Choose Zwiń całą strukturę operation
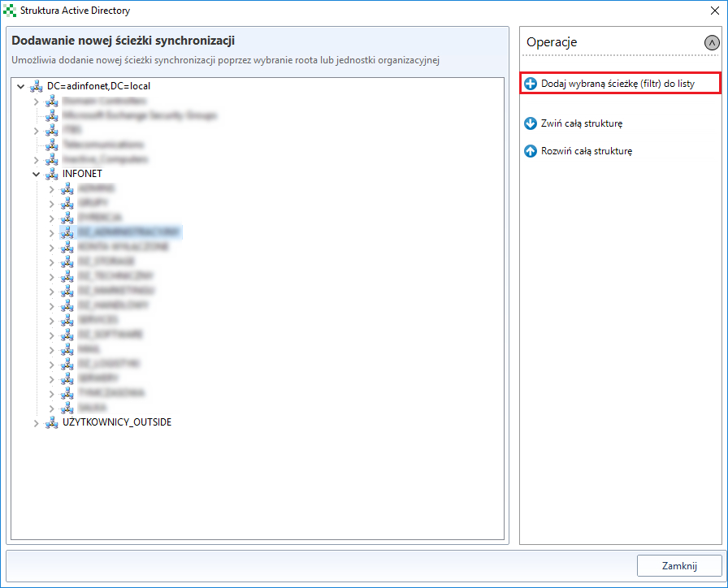The height and width of the screenshot is (588, 728). click(x=582, y=123)
